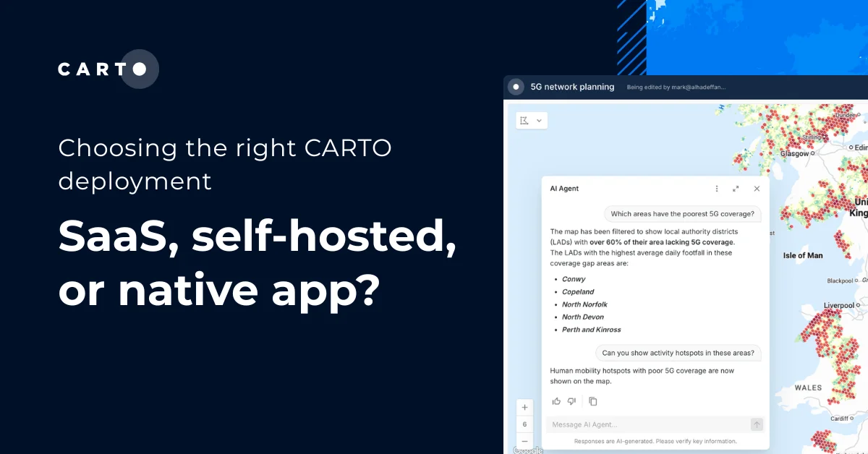This screenshot has height=454, width=868.
Task: Expand the AI Agent panel to fullscreen
Action: point(736,189)
